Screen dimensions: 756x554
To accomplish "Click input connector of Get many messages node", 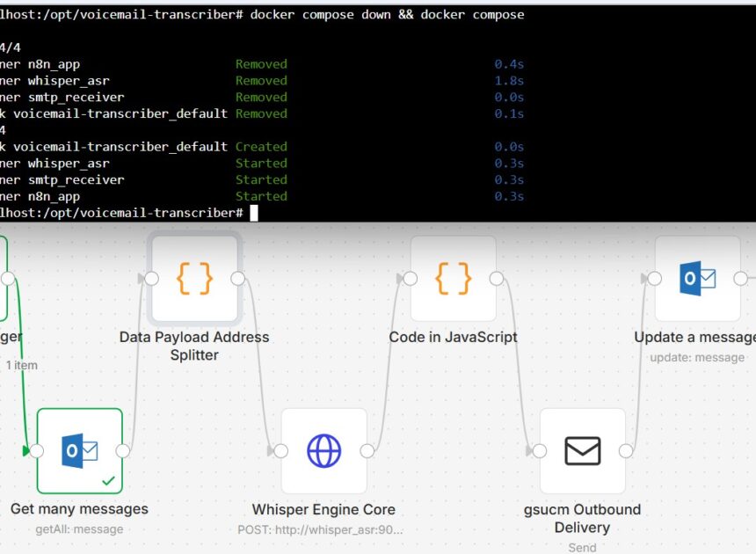I will point(37,451).
